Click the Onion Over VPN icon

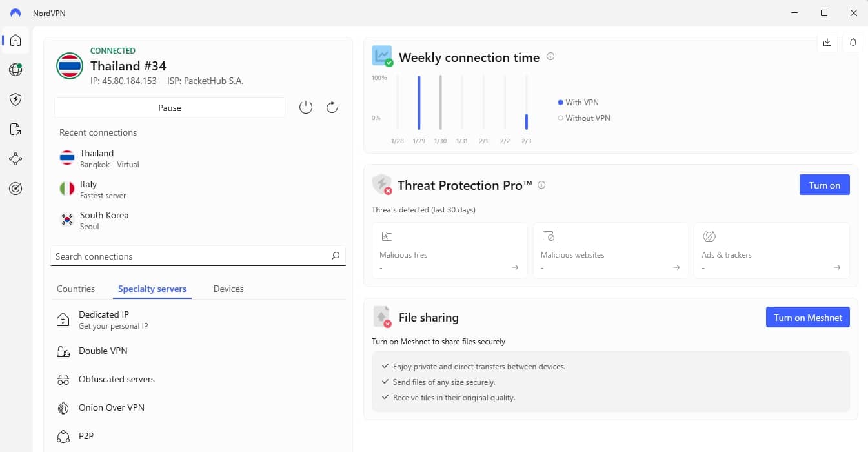tap(63, 408)
